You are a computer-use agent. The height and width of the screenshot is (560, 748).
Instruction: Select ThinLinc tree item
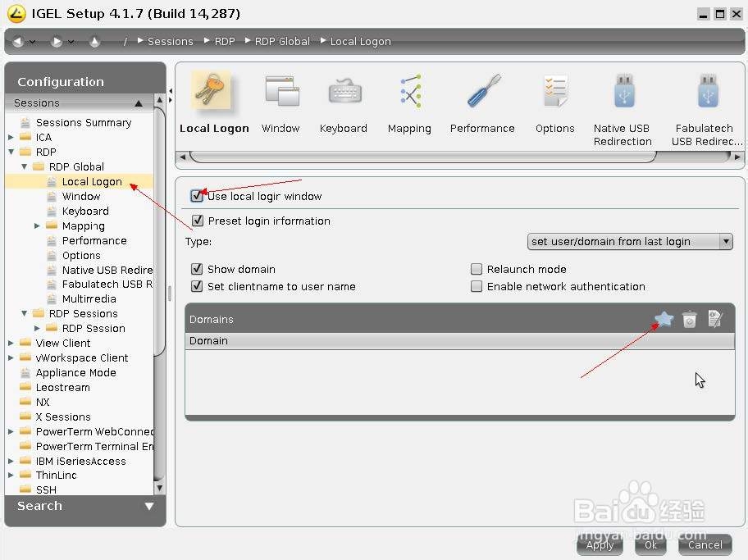coord(57,475)
